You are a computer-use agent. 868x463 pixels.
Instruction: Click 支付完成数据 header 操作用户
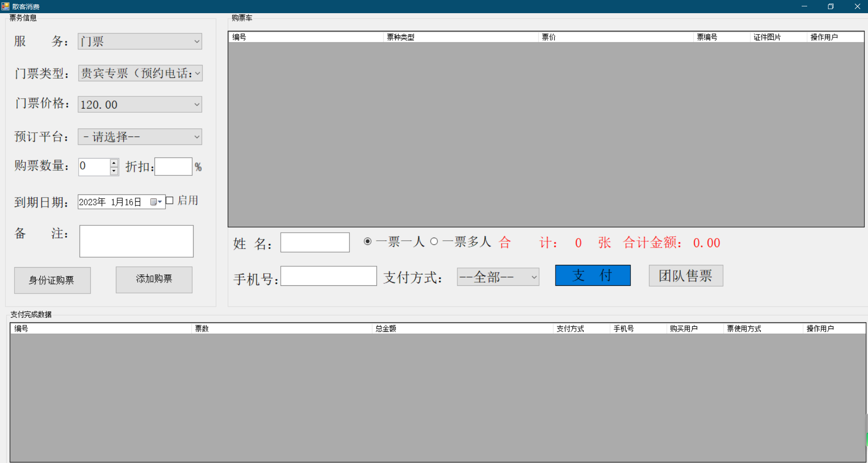tap(834, 329)
